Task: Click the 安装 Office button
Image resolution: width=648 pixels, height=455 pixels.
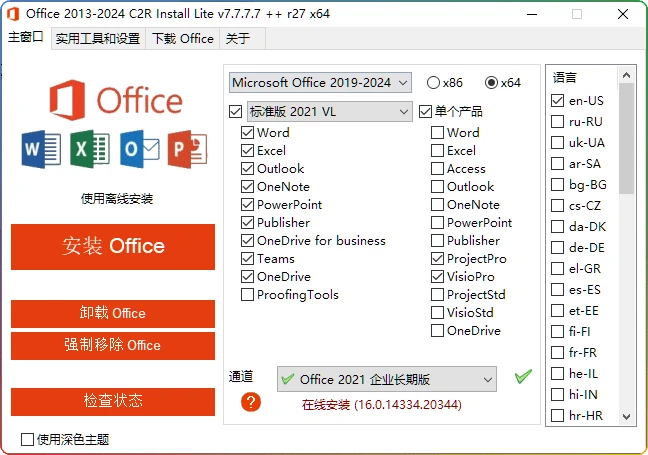Action: point(113,246)
